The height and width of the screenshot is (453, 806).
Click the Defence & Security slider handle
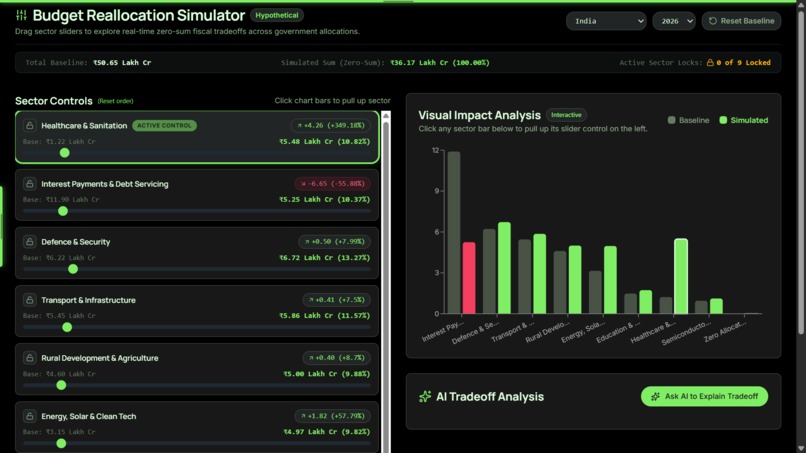[x=73, y=269]
